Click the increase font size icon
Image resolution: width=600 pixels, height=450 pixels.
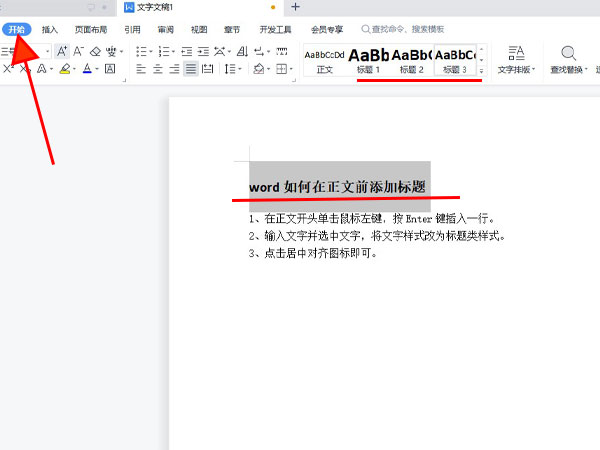click(62, 51)
